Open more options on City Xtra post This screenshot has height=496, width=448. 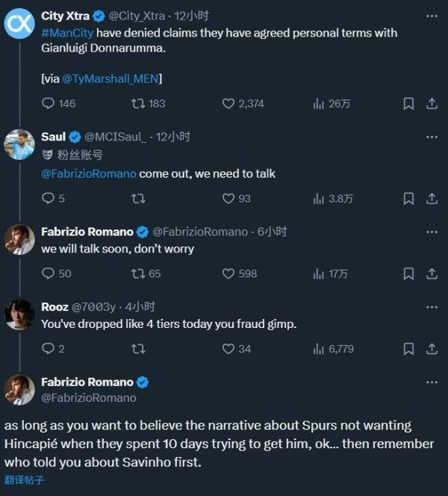pos(432,16)
